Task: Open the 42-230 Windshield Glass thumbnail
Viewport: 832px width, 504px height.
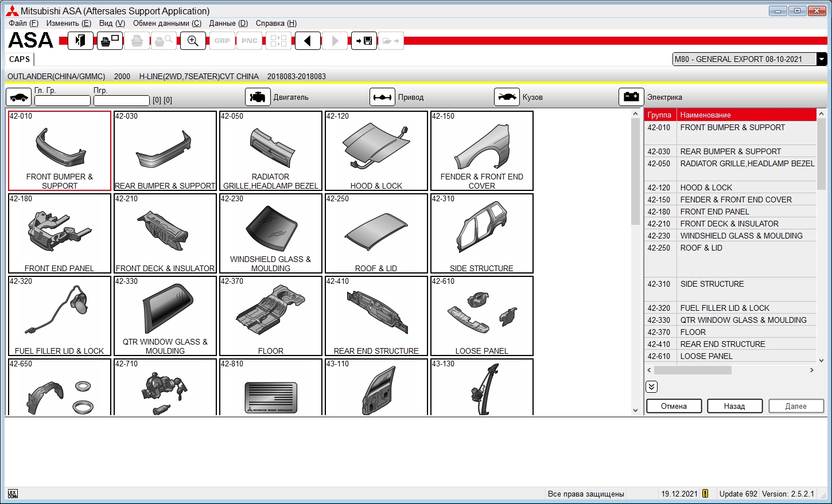Action: [271, 233]
